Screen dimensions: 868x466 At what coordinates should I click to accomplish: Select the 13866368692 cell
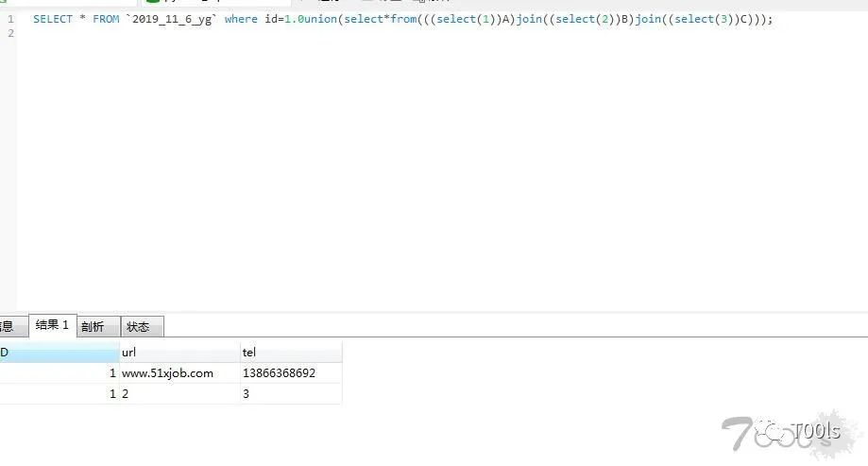pyautogui.click(x=291, y=373)
